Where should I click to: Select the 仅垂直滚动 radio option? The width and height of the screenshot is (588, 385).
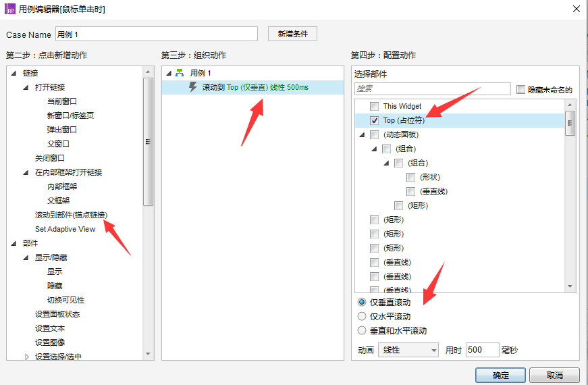click(x=362, y=302)
